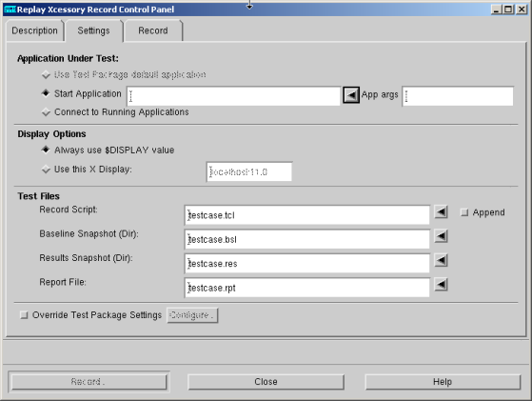Browse for Report File arrow button
Screen dimensions: 532x401
tap(441, 285)
